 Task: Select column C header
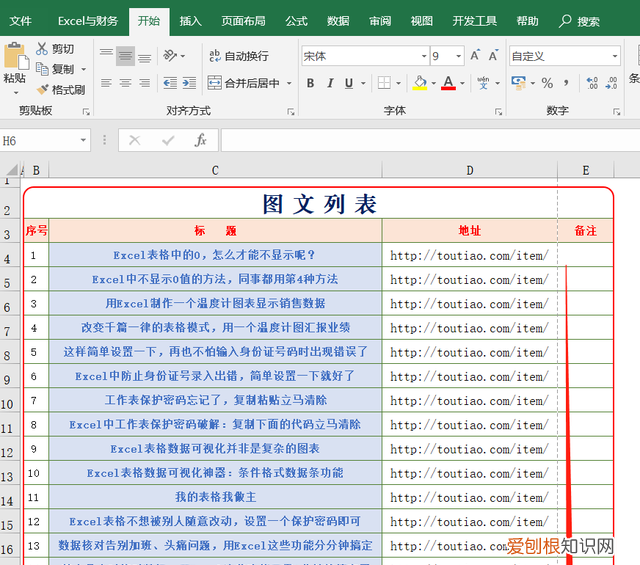(x=215, y=170)
